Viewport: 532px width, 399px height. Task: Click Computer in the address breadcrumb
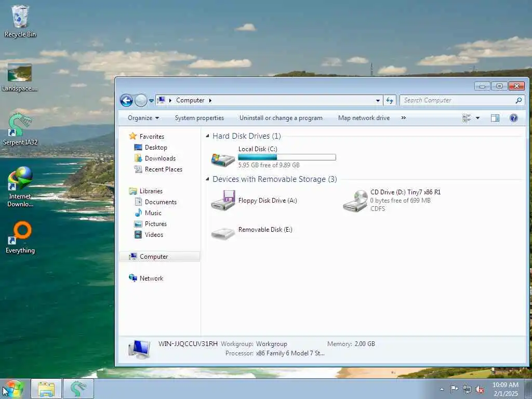(190, 100)
